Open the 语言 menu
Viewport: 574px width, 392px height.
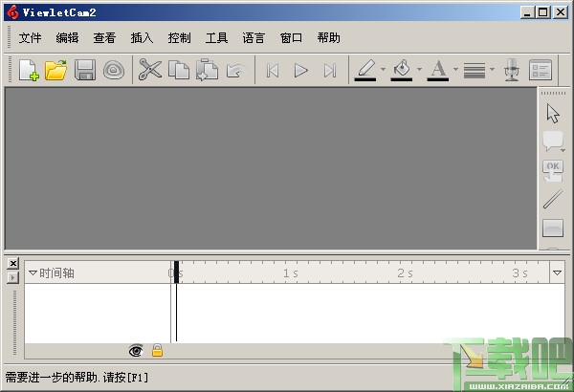pyautogui.click(x=254, y=37)
